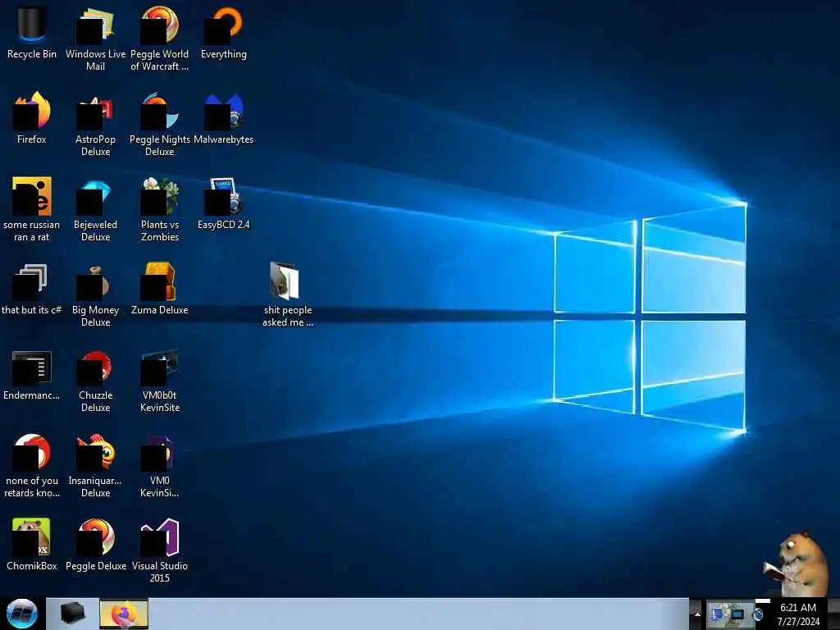
Task: Expand hidden system tray icons arrow
Action: 697,614
